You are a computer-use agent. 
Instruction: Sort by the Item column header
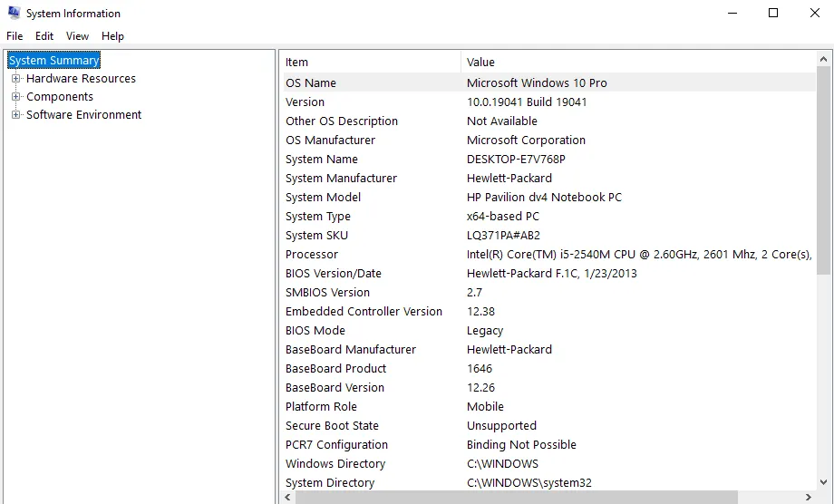(x=370, y=62)
